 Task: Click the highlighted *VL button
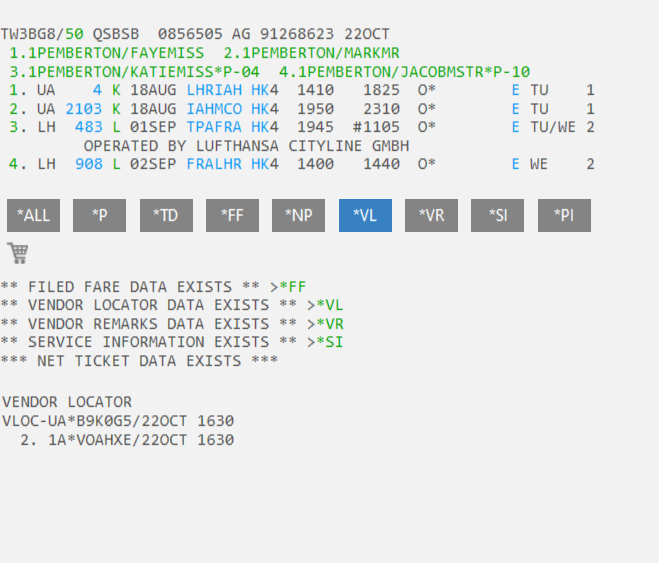coord(365,216)
